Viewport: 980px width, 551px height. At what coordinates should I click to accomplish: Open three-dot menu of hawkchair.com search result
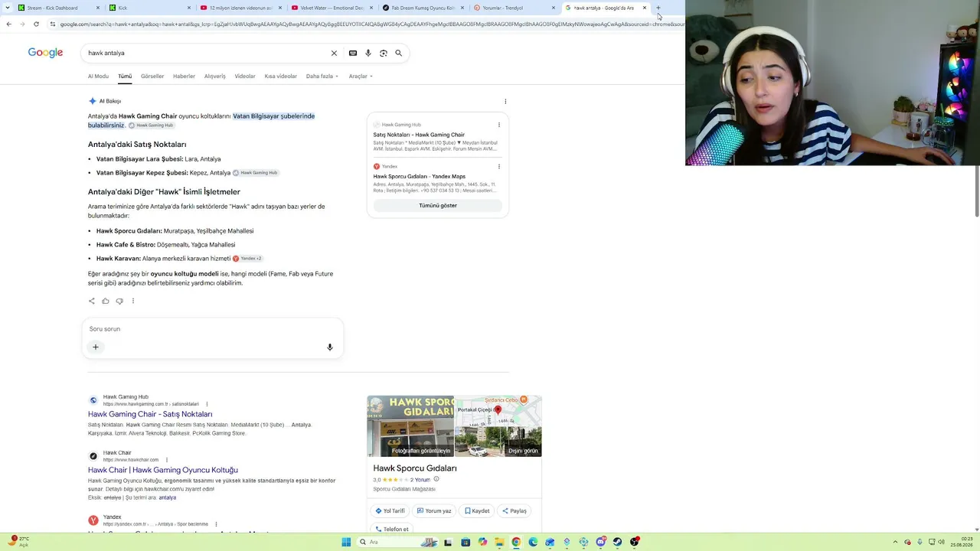(x=166, y=460)
